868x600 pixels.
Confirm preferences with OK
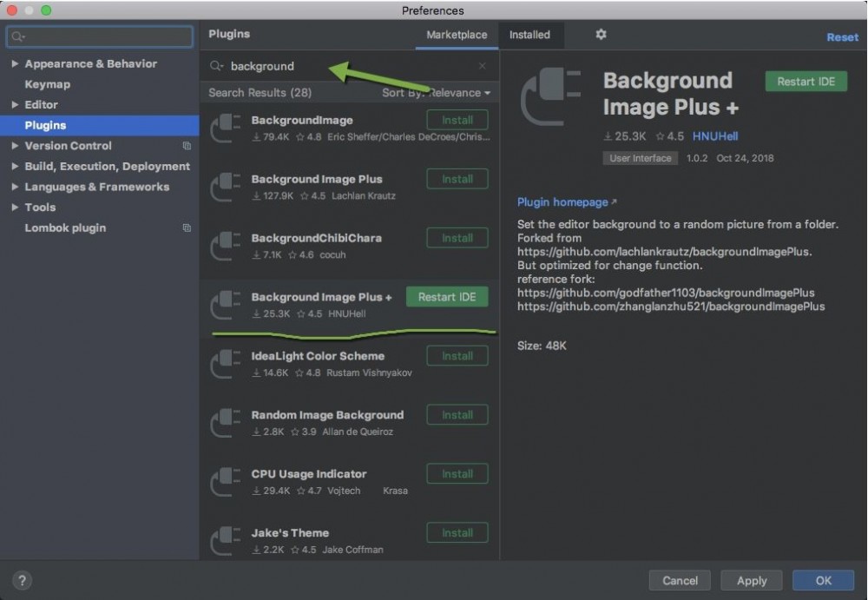tap(823, 581)
